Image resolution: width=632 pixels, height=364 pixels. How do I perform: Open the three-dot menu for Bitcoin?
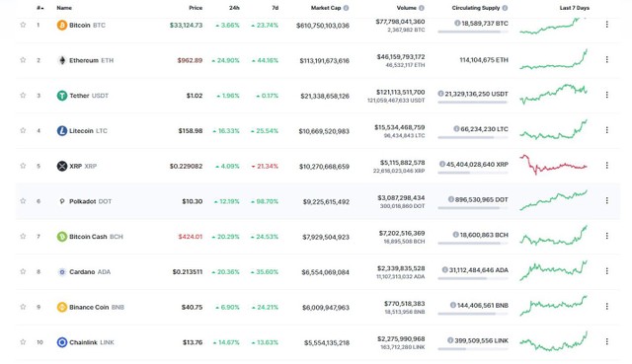(x=606, y=25)
